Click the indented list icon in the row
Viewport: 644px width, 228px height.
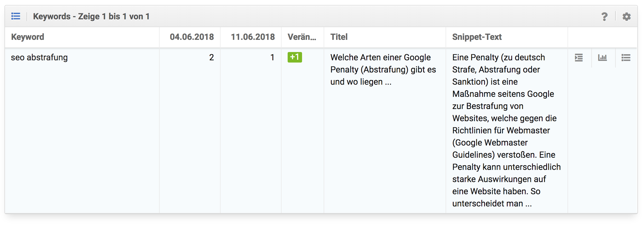pos(579,58)
